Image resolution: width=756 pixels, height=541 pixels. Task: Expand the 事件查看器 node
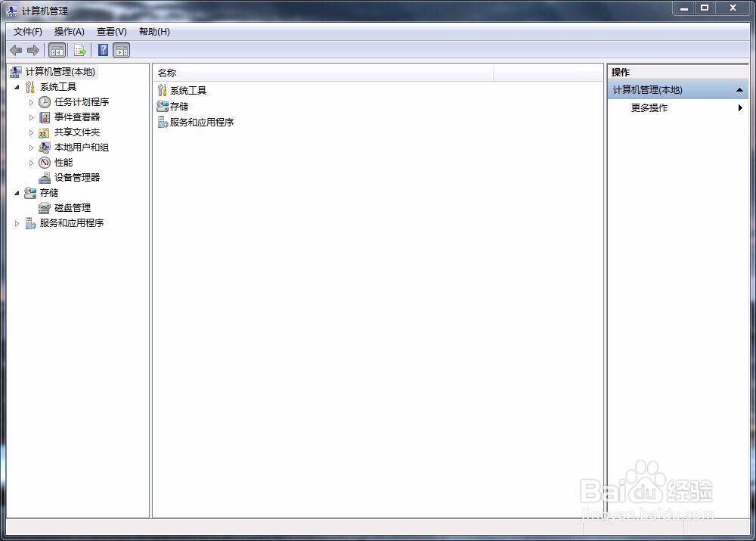(x=31, y=117)
